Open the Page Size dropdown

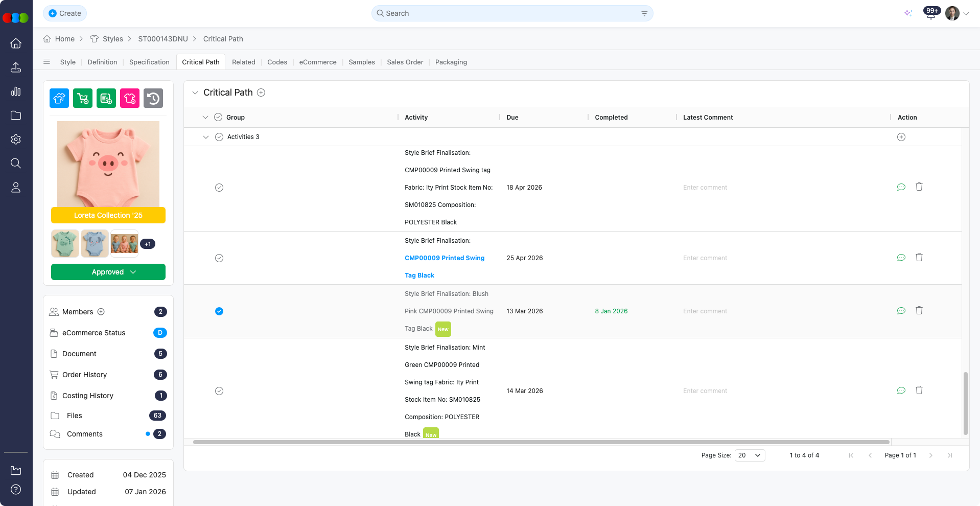(749, 455)
